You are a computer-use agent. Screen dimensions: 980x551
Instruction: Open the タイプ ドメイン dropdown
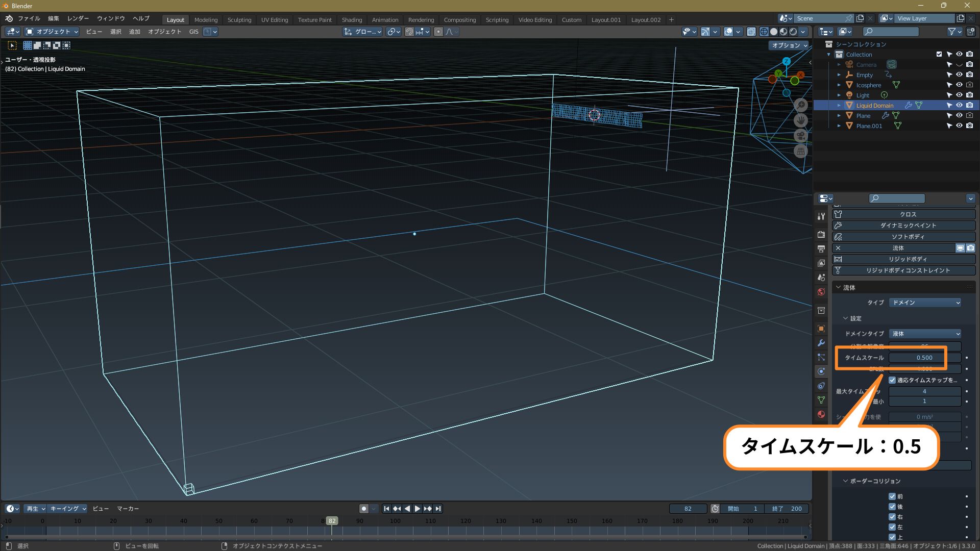[x=925, y=303]
